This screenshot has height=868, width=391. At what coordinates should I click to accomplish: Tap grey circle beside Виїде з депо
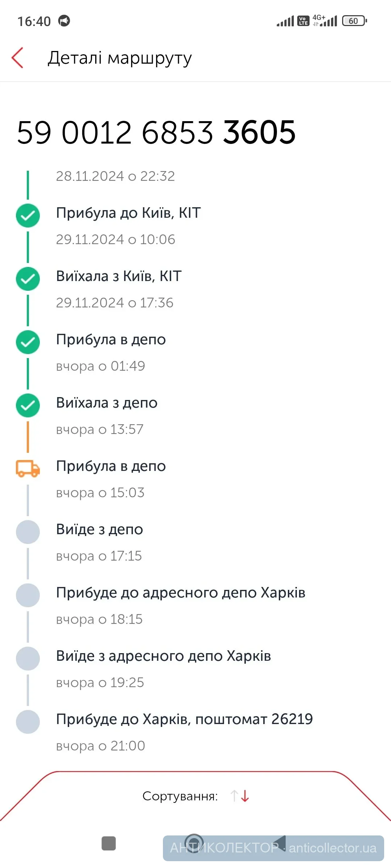tap(28, 532)
